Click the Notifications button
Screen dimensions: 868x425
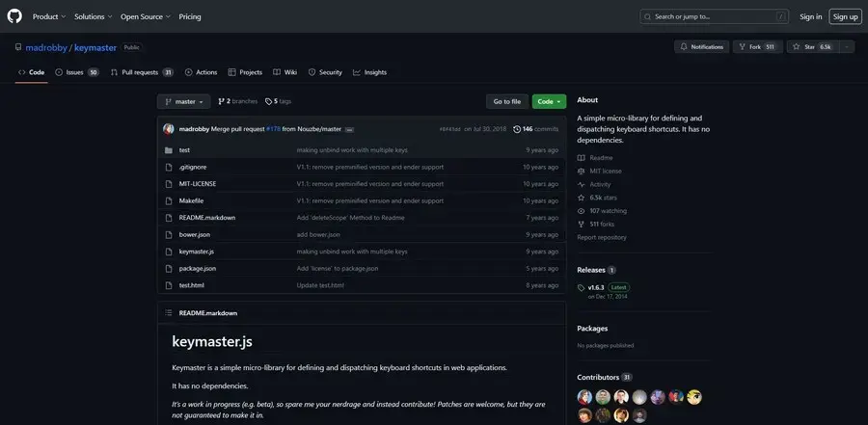pyautogui.click(x=701, y=47)
